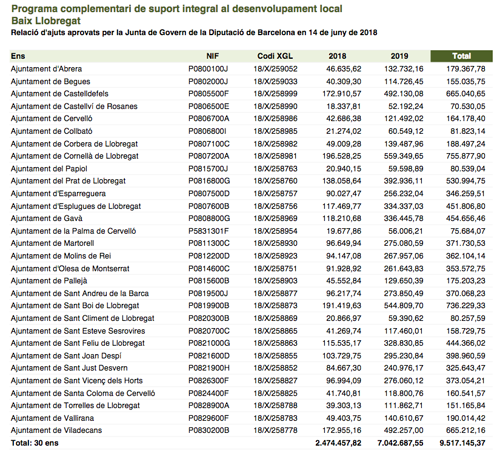Screen dimensions: 500x465
Task: Click the Baix Llobregat heading
Action: pos(46,21)
